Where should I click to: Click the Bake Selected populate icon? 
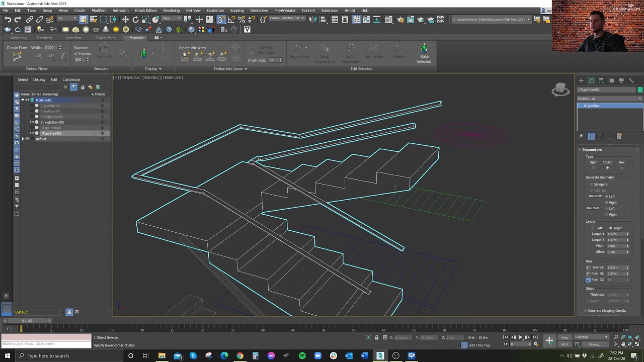click(424, 53)
